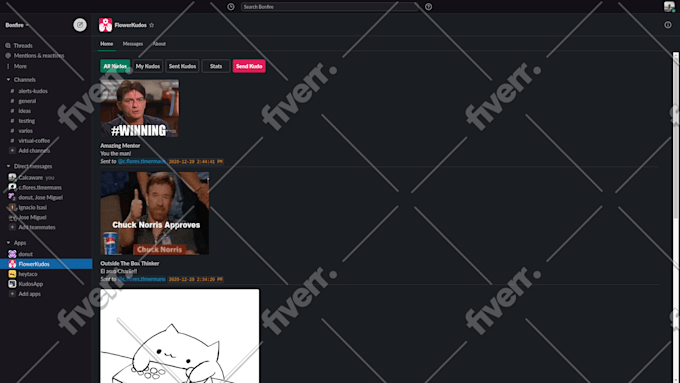Image resolution: width=680 pixels, height=383 pixels.
Task: Click the @c.flores.timermans mention under Amazing Mentor
Action: point(141,161)
